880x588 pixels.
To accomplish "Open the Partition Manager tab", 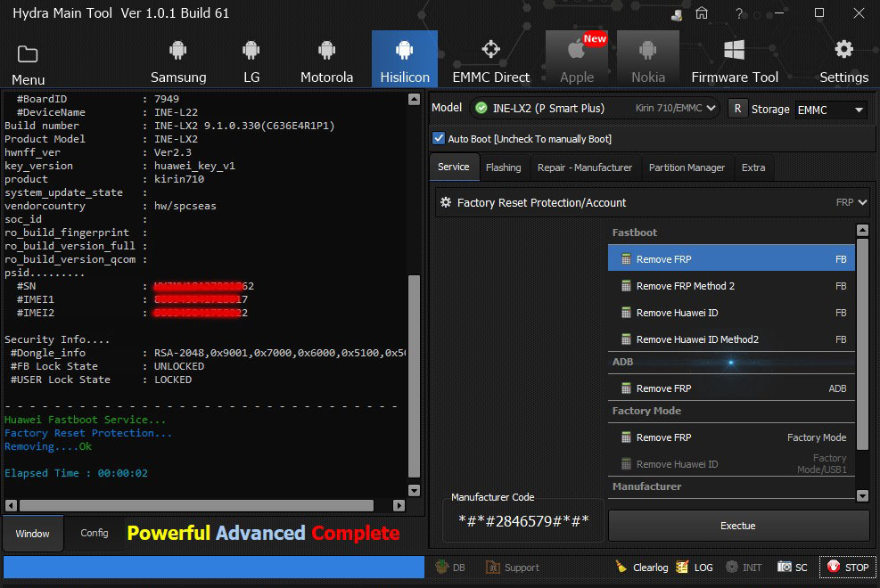I will 687,167.
